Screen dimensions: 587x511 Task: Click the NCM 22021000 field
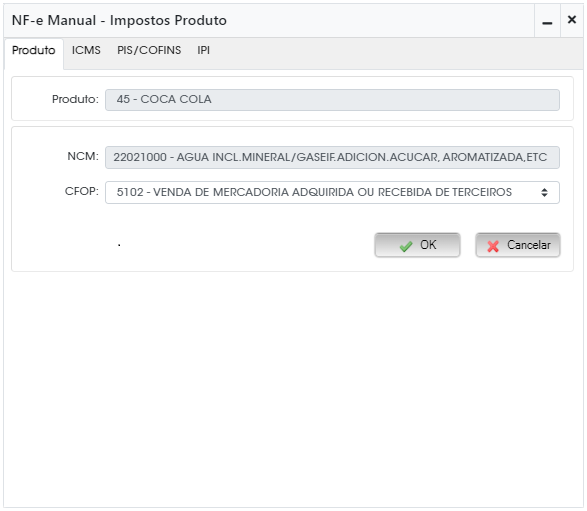(332, 157)
